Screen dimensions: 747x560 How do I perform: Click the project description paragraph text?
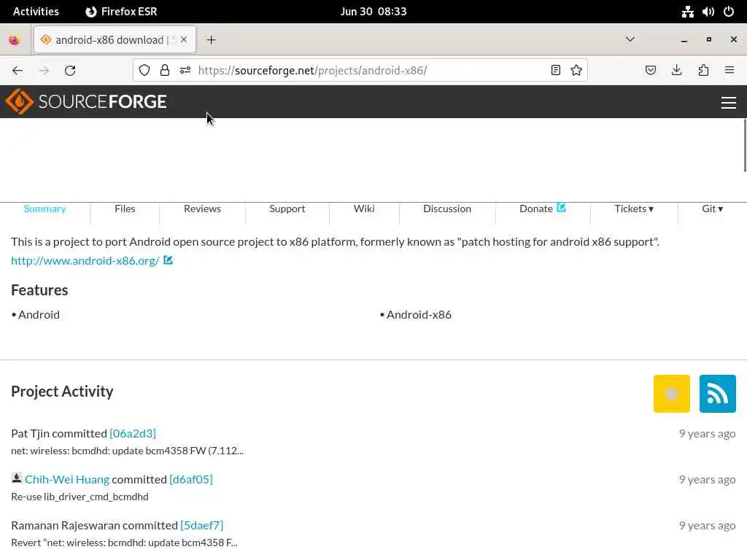pos(335,241)
